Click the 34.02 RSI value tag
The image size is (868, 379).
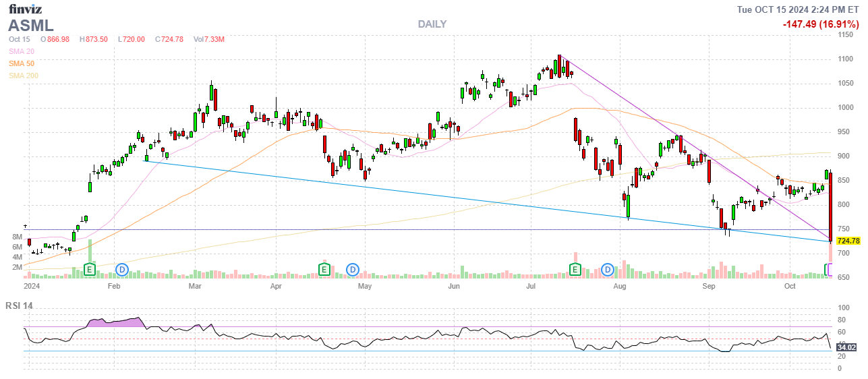[846, 347]
